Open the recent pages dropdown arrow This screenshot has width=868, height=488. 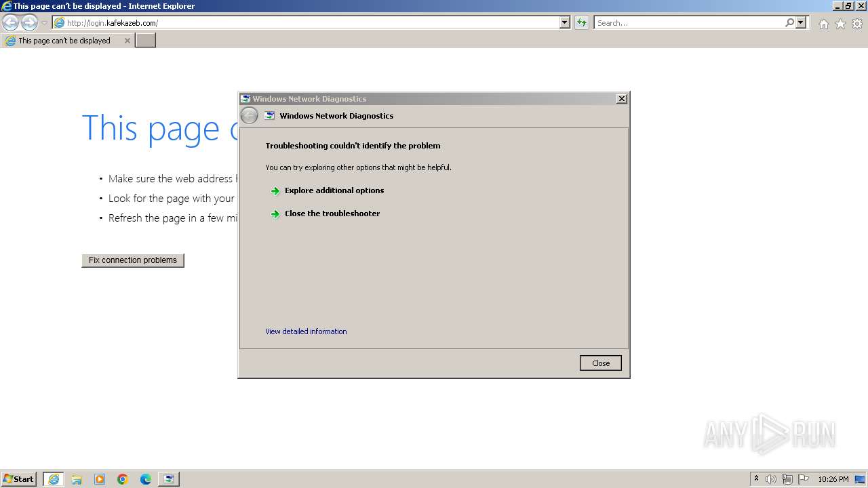click(44, 23)
